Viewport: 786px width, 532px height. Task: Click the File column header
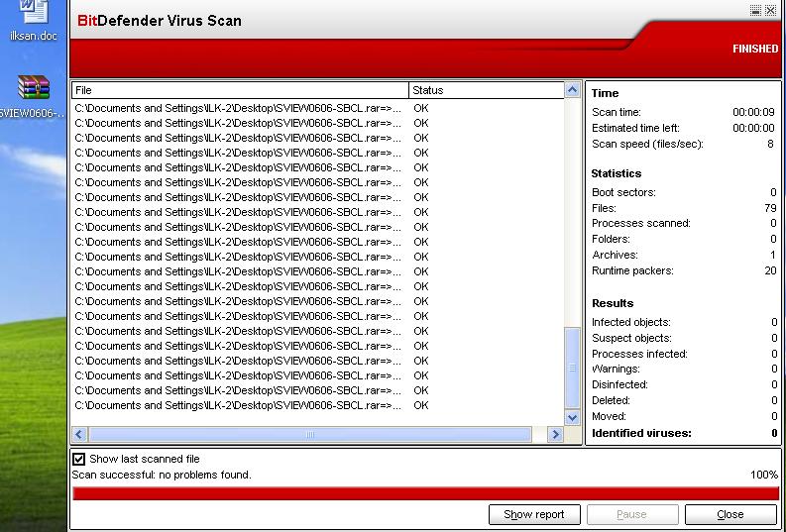[240, 90]
